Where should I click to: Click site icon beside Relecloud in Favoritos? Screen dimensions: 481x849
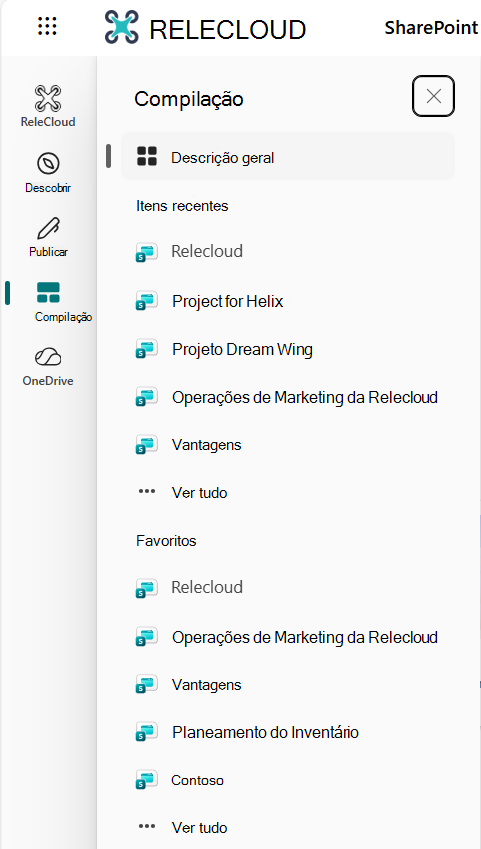pos(146,587)
